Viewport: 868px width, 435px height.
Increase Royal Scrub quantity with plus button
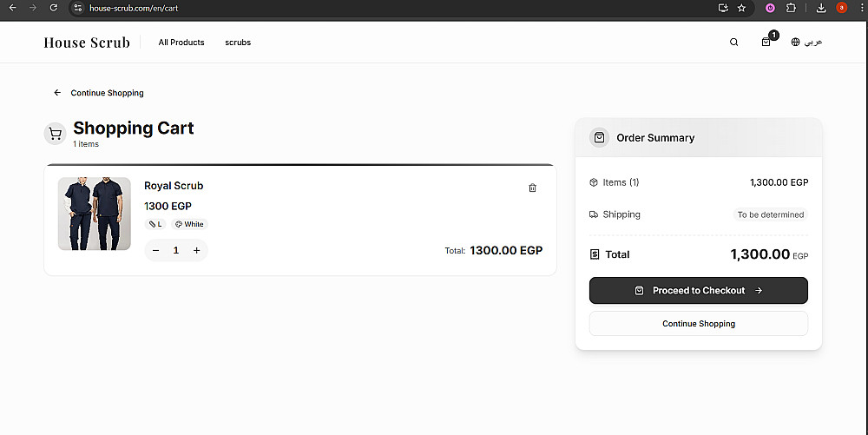pyautogui.click(x=197, y=250)
